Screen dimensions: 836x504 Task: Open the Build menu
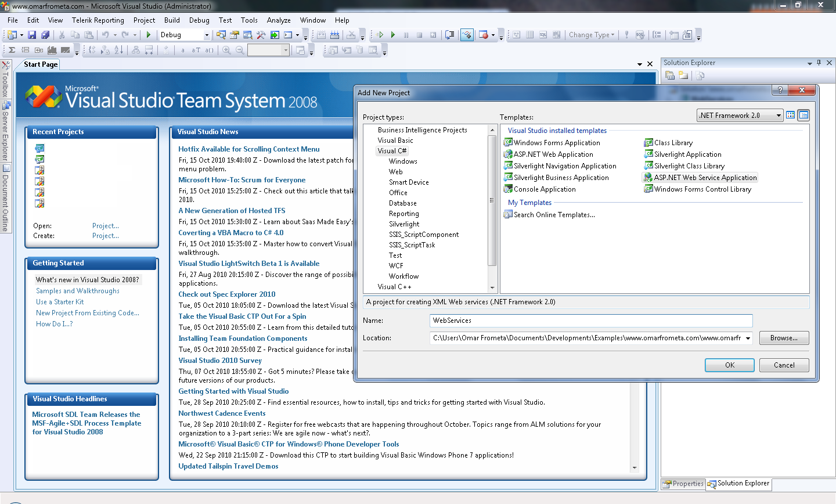[x=172, y=20]
